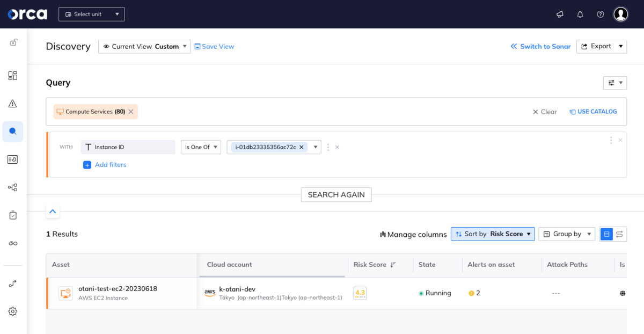Open the inventory card icon in sidebar
644x334 pixels.
(13, 159)
